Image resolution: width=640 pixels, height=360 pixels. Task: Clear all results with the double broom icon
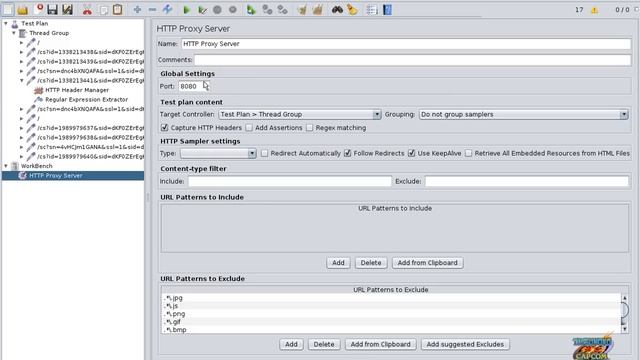coord(318,10)
